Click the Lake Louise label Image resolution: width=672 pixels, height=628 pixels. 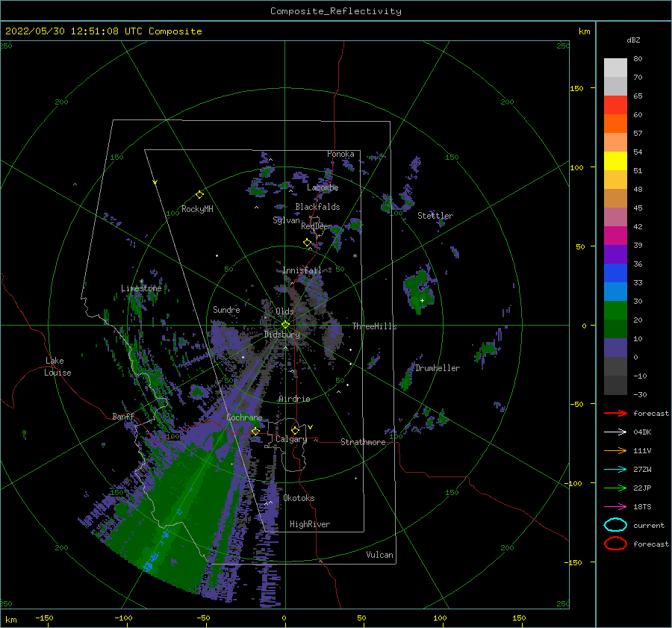click(58, 367)
